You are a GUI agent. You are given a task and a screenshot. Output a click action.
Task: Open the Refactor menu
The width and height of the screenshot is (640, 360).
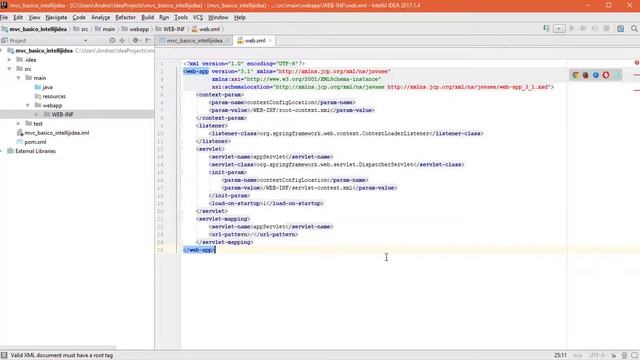[x=125, y=18]
